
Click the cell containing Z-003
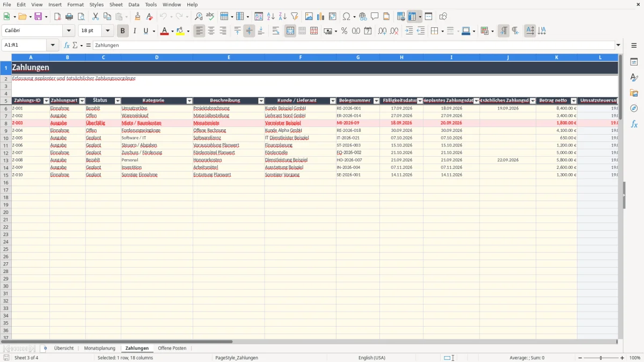point(31,123)
